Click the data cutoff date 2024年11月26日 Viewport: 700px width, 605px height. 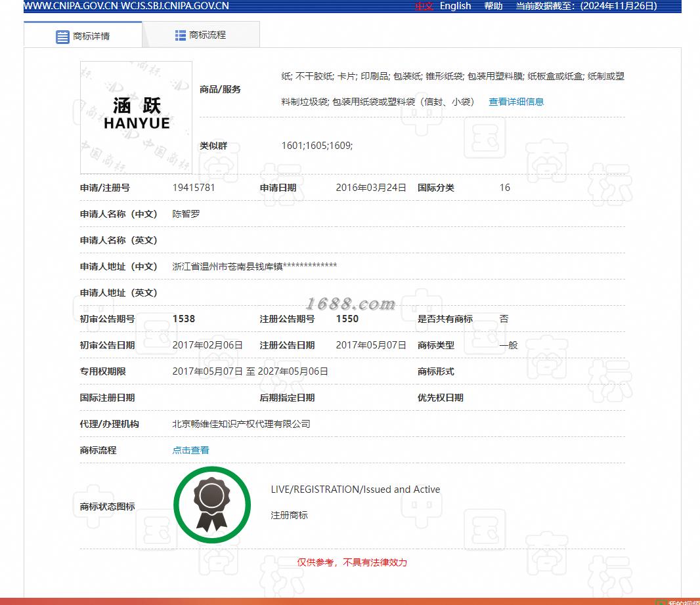coord(619,7)
